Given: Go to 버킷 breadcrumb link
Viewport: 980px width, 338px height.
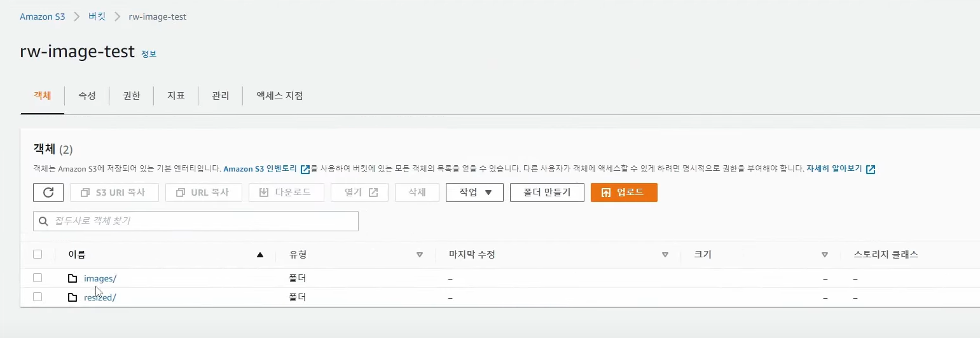Looking at the screenshot, I should click(97, 17).
